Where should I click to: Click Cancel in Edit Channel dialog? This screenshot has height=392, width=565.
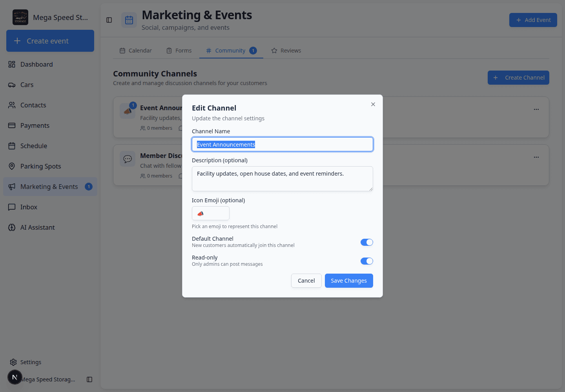pos(306,281)
